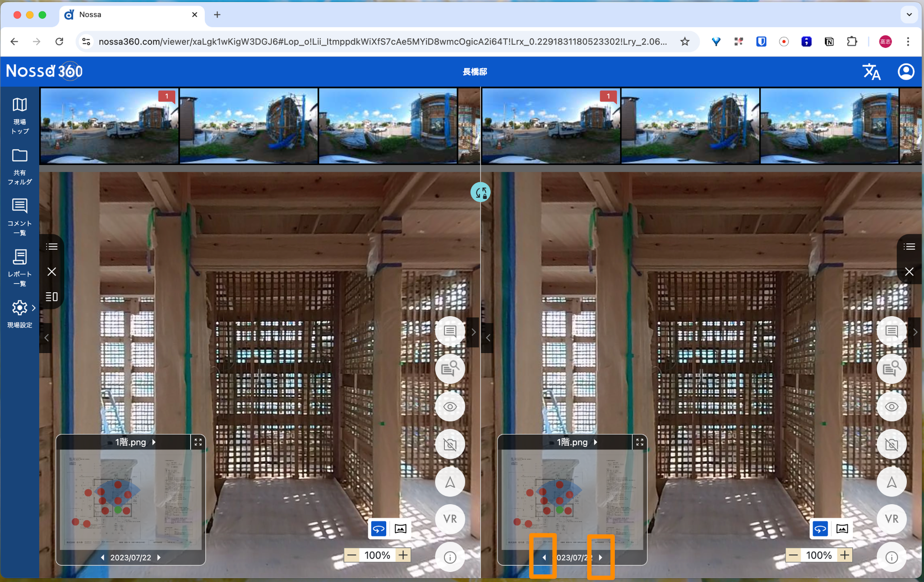
Task: Open 共有フォルダ in the sidebar
Action: (19, 166)
